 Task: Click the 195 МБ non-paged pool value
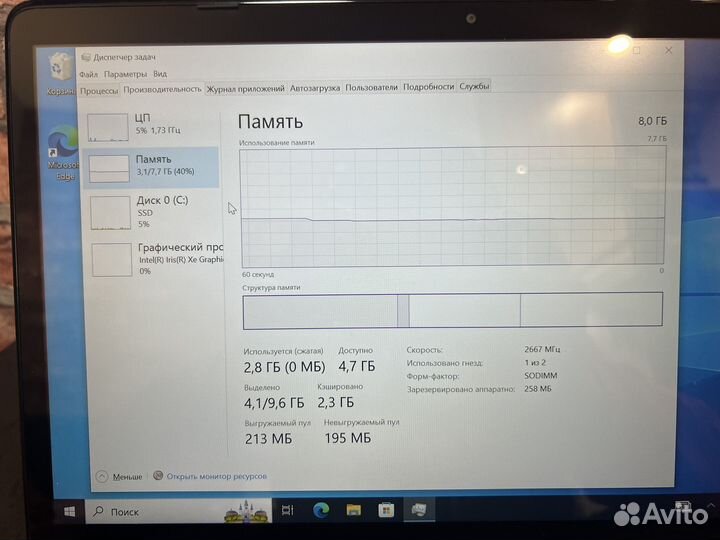tap(348, 438)
